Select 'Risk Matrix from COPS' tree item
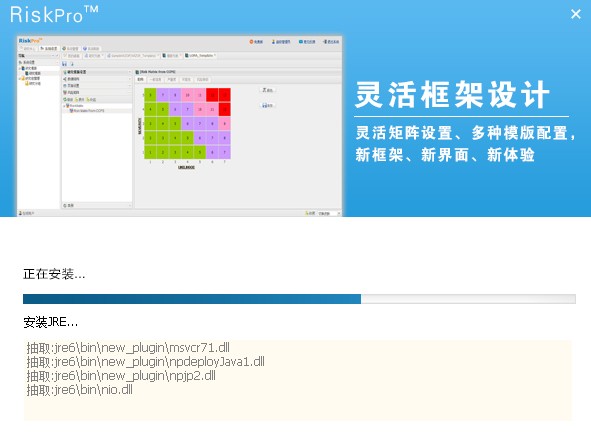 coord(86,111)
